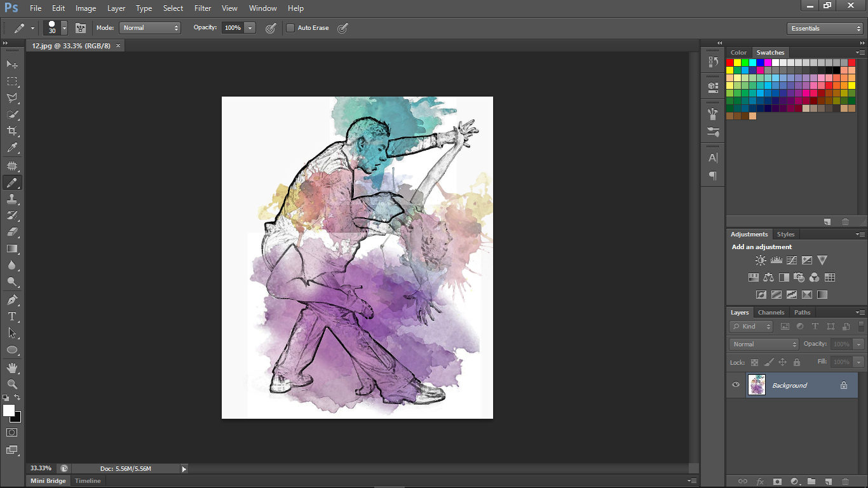Open the collapsed Brush Presets panel icon
Viewport: 868px width, 488px height.
(713, 132)
